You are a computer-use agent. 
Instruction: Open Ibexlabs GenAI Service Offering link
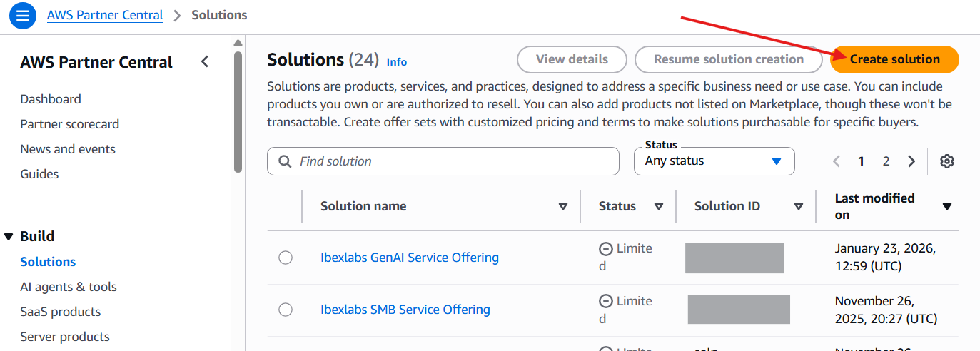[409, 258]
